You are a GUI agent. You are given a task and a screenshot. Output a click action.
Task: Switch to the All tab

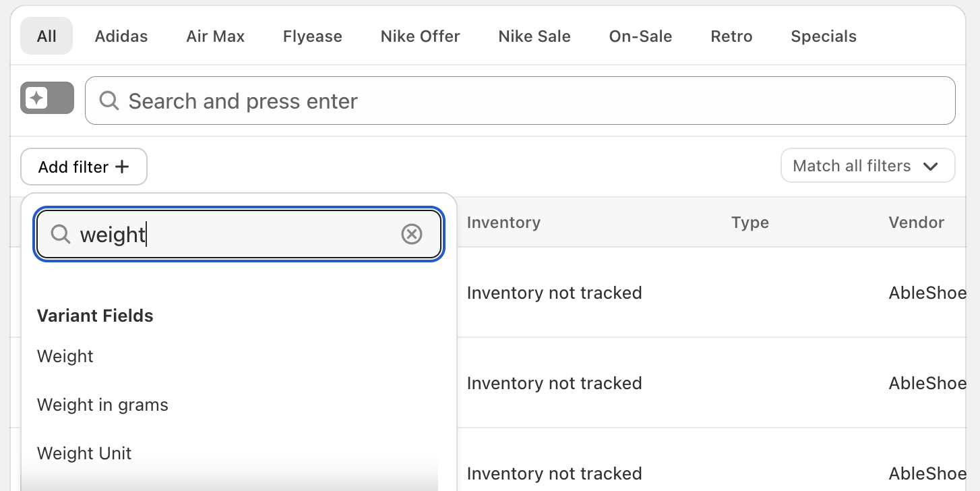coord(47,36)
